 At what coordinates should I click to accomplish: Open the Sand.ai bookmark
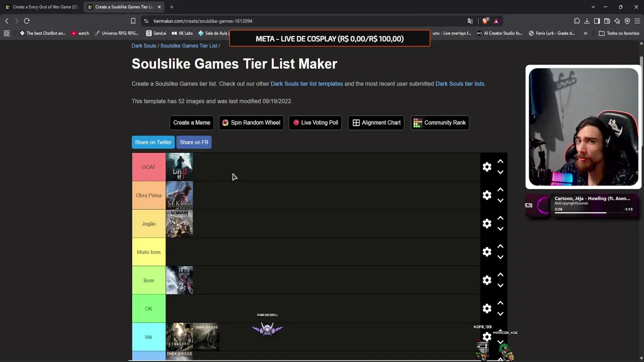coord(156,33)
